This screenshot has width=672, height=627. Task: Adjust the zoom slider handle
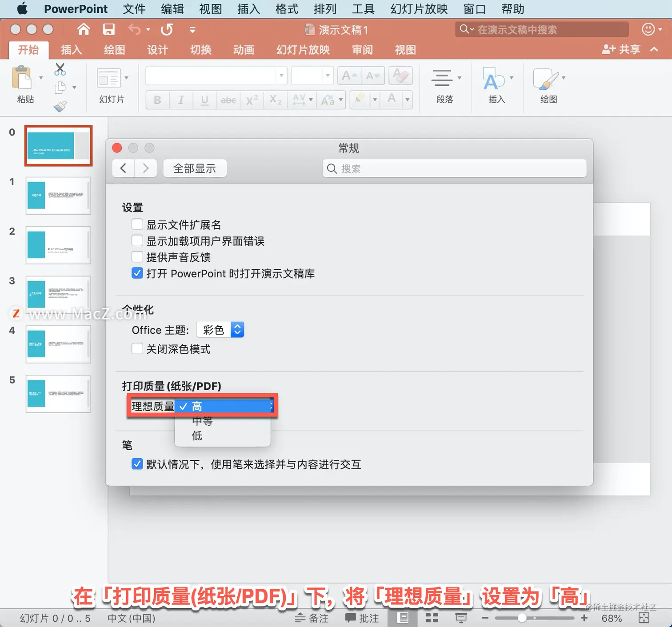(x=522, y=618)
